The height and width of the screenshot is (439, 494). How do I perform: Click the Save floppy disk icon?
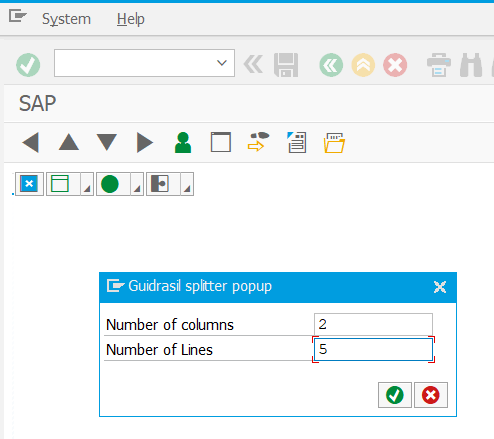pyautogui.click(x=286, y=65)
